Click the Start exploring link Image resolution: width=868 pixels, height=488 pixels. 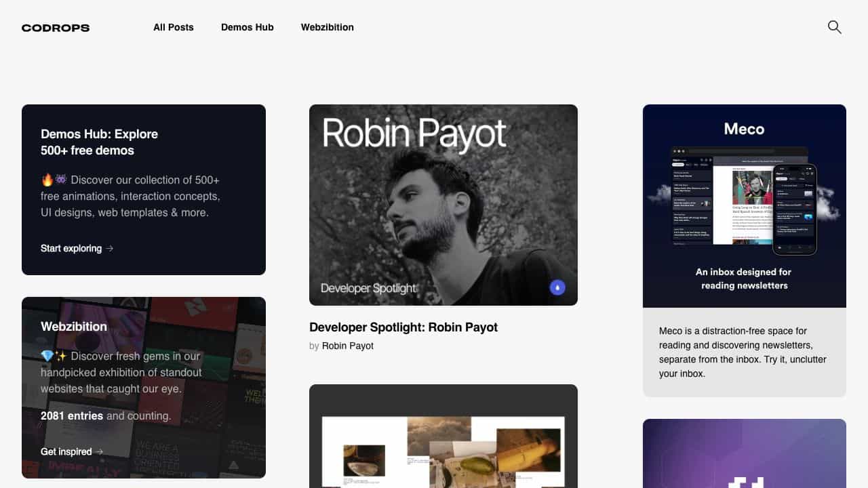coord(77,249)
